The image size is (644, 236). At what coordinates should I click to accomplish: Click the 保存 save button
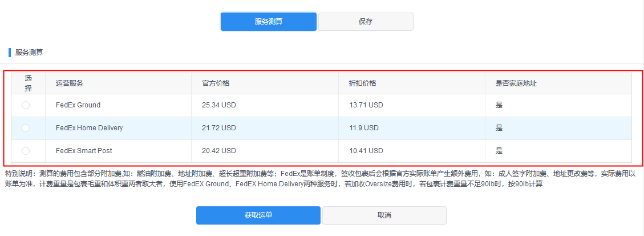[x=366, y=22]
